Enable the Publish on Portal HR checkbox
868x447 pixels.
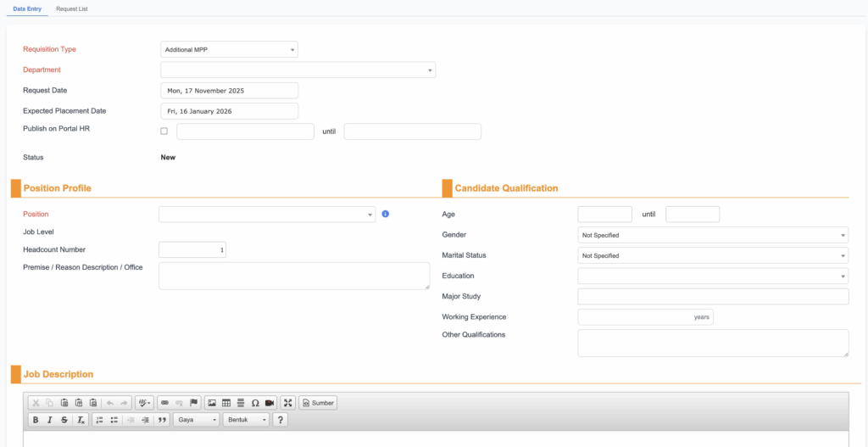(164, 131)
